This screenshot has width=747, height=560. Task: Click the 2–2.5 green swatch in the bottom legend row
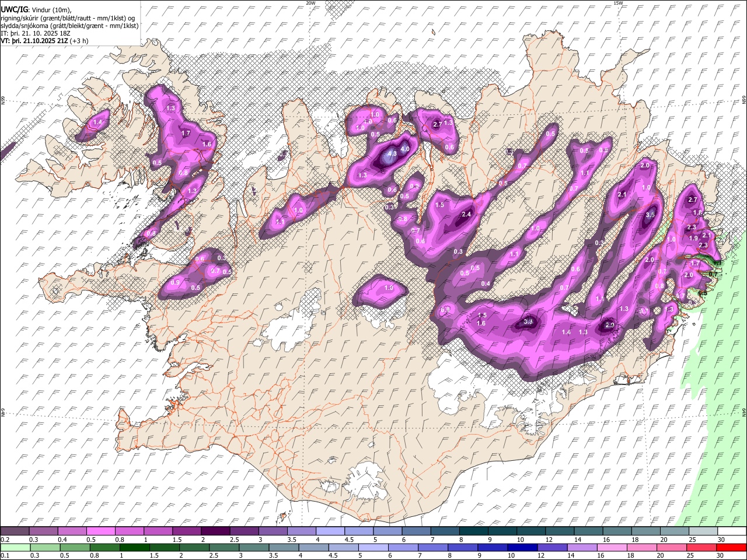click(x=194, y=547)
